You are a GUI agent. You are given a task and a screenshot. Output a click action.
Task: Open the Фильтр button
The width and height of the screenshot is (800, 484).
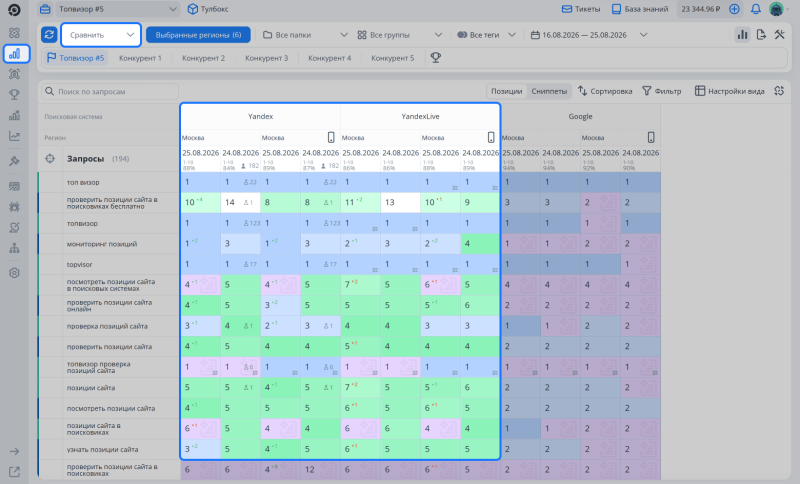(x=662, y=91)
